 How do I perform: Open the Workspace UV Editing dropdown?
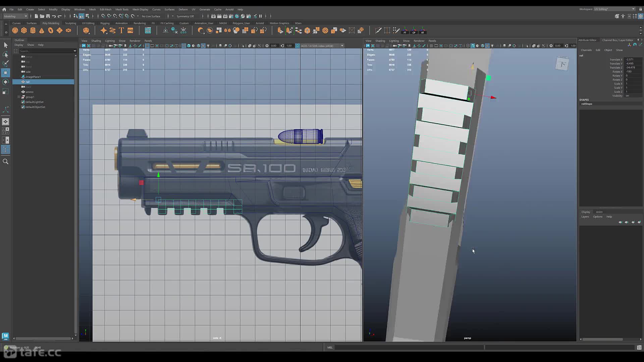pyautogui.click(x=614, y=9)
